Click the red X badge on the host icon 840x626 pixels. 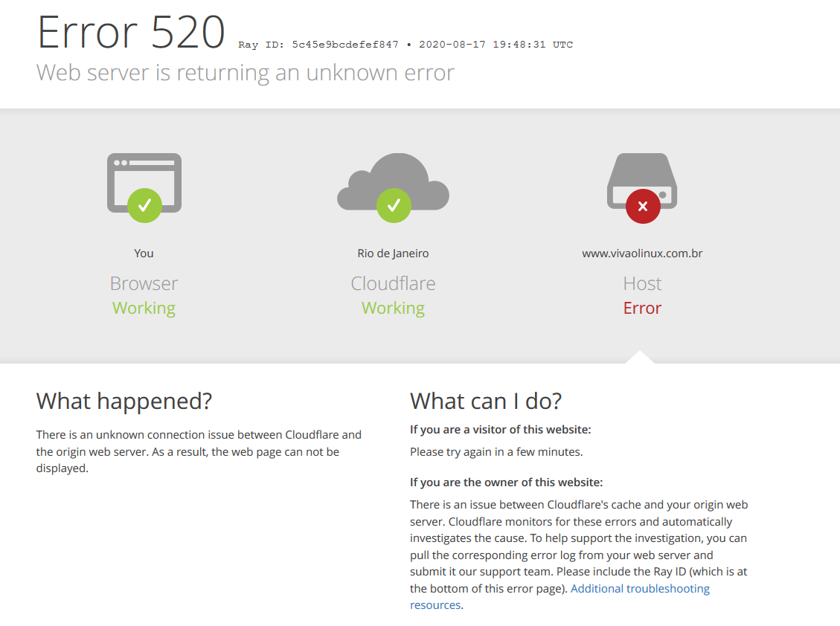tap(643, 206)
